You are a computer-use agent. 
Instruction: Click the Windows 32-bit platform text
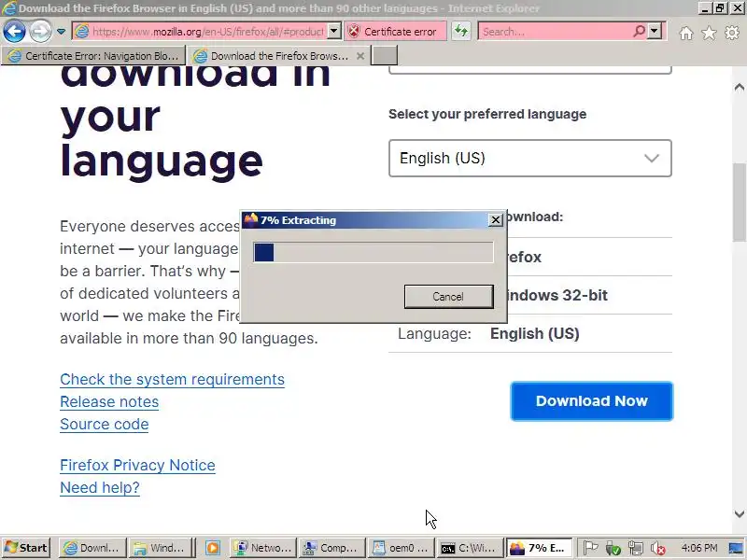click(557, 295)
